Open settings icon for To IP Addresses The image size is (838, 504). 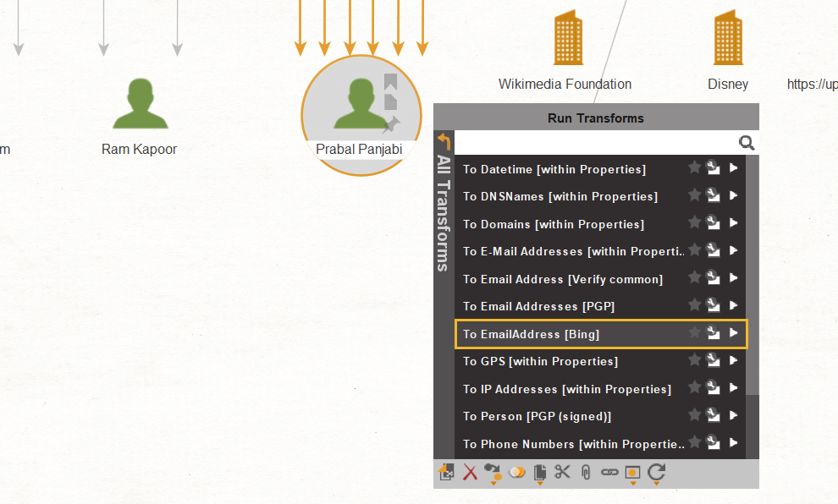click(x=713, y=387)
